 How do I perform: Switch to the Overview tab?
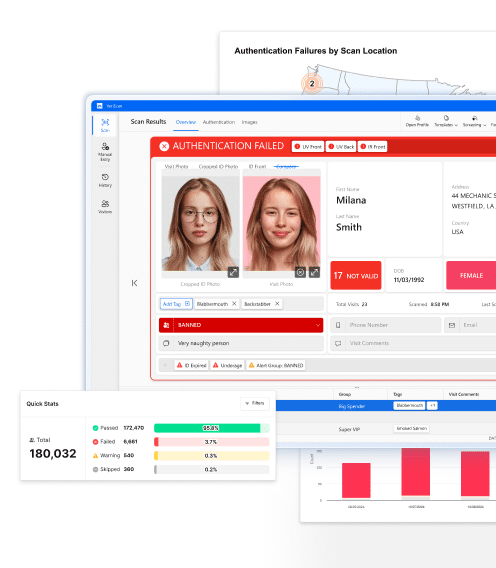[x=186, y=122]
